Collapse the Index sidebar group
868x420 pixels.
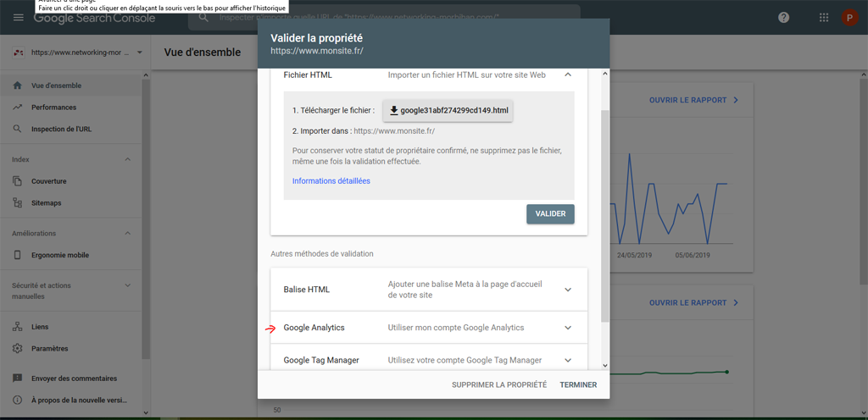click(128, 159)
